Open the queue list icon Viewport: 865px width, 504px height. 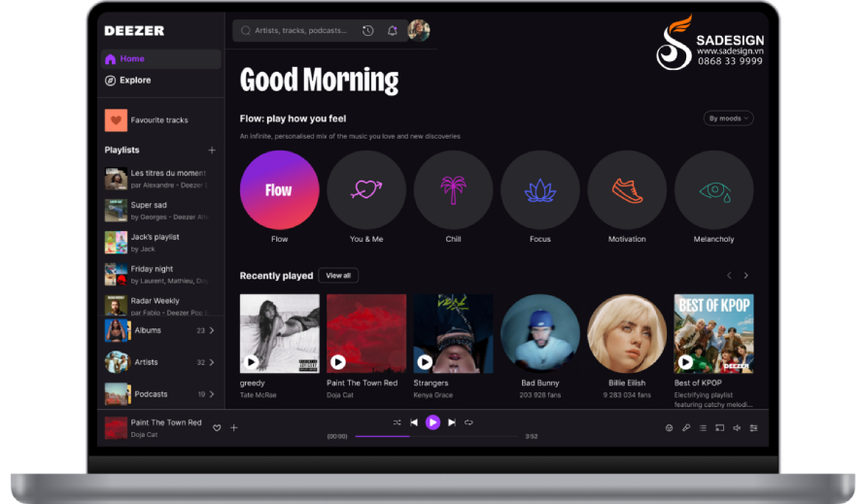pos(703,428)
